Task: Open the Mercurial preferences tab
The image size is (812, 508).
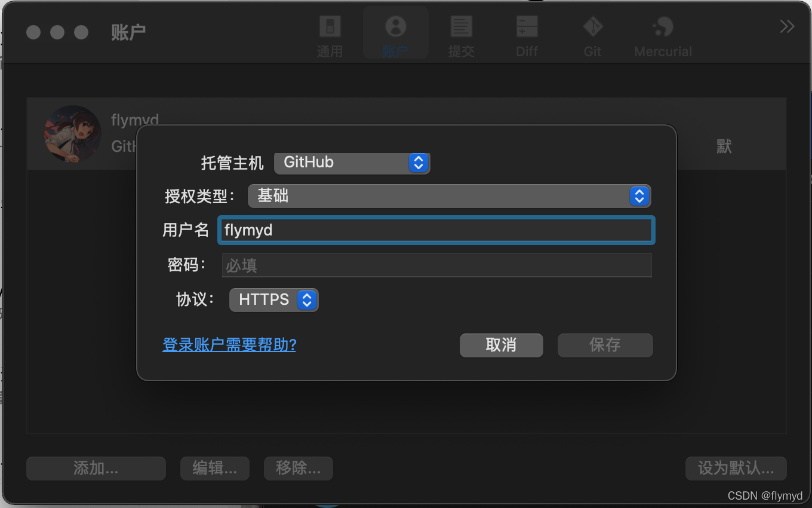Action: click(x=663, y=36)
